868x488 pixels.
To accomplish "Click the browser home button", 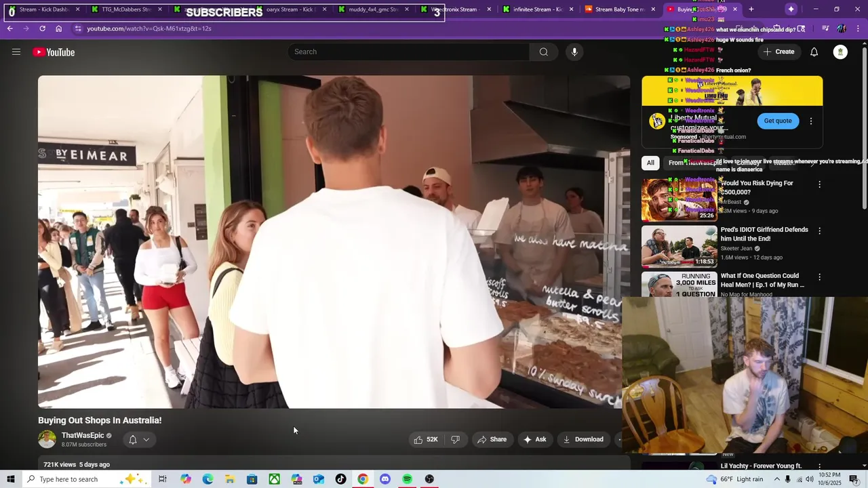I will point(58,28).
